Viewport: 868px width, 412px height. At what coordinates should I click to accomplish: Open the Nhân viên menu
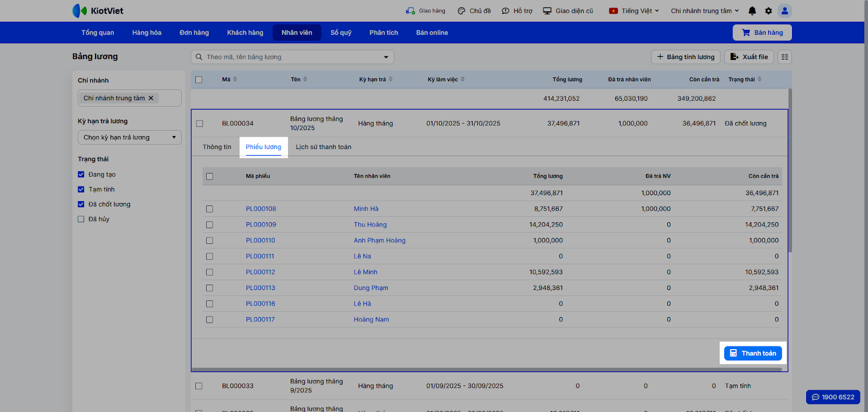pos(297,33)
